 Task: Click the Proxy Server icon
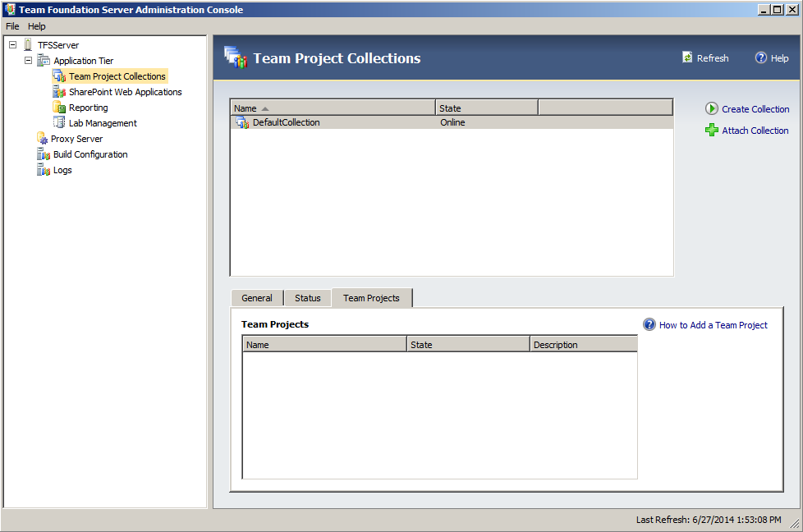click(43, 138)
